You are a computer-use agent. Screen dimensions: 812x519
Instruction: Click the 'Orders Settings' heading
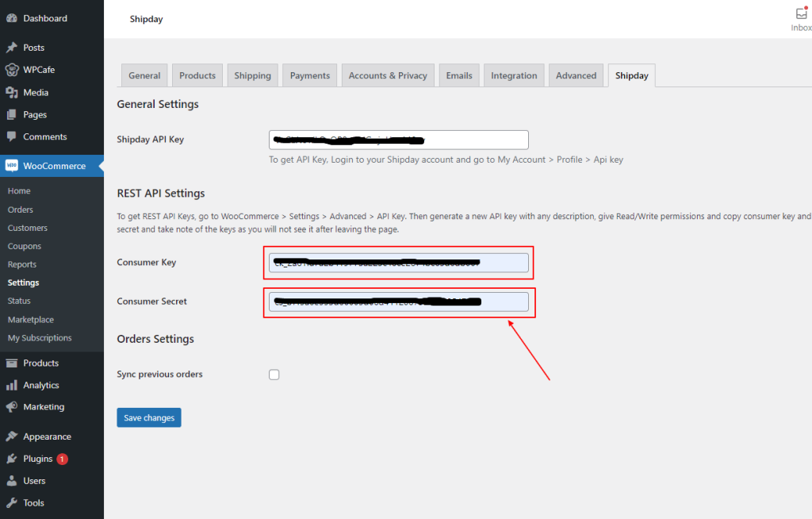click(155, 339)
